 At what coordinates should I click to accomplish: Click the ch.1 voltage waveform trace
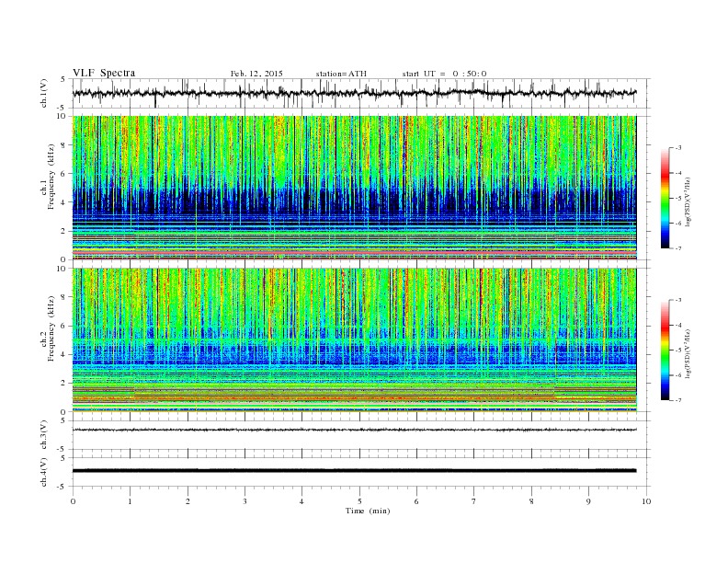(354, 93)
